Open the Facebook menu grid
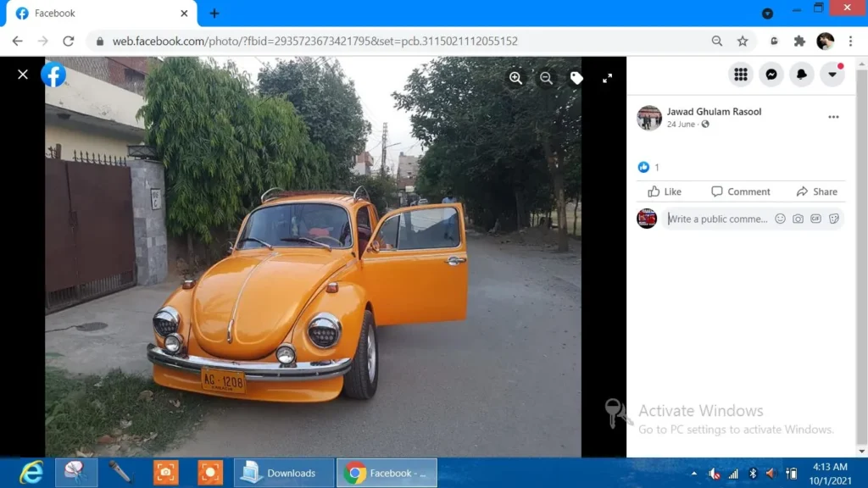 tap(741, 75)
